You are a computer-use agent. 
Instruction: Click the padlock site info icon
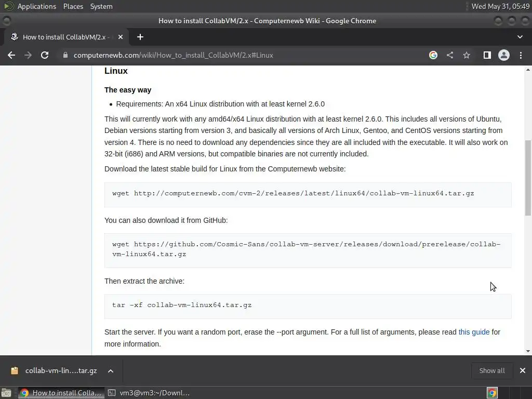pyautogui.click(x=65, y=55)
